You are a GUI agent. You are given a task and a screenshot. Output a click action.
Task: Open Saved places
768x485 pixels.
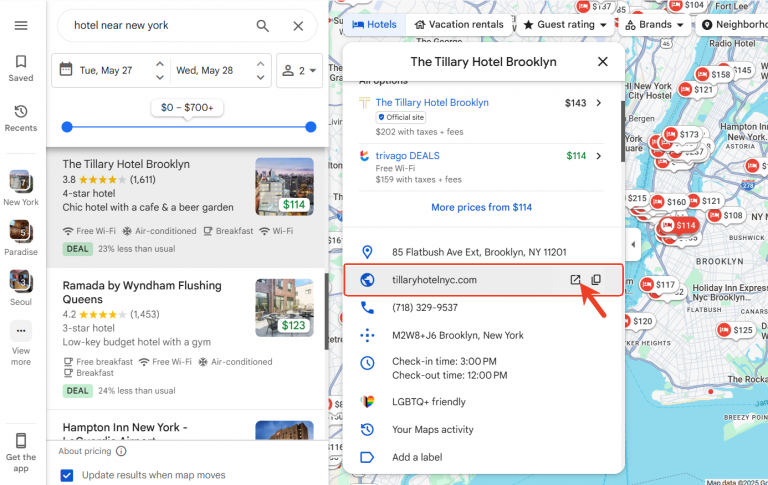click(21, 68)
